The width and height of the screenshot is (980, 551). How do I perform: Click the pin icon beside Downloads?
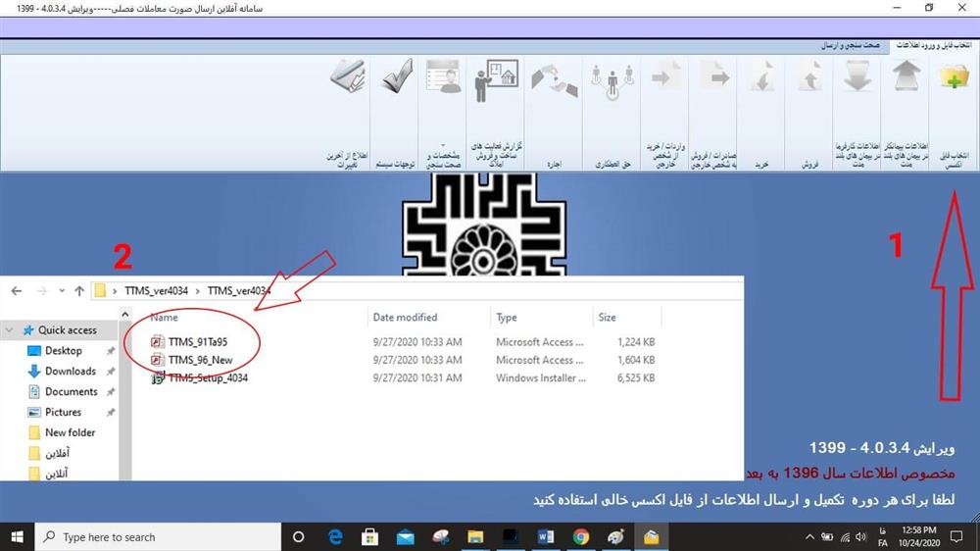(x=111, y=372)
